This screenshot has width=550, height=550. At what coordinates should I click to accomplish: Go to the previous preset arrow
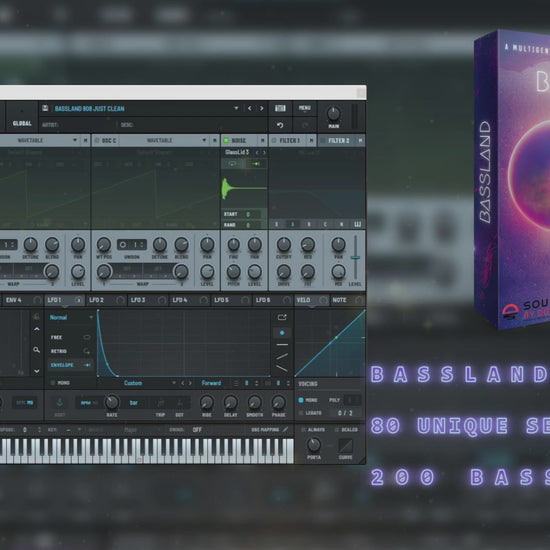(x=249, y=108)
